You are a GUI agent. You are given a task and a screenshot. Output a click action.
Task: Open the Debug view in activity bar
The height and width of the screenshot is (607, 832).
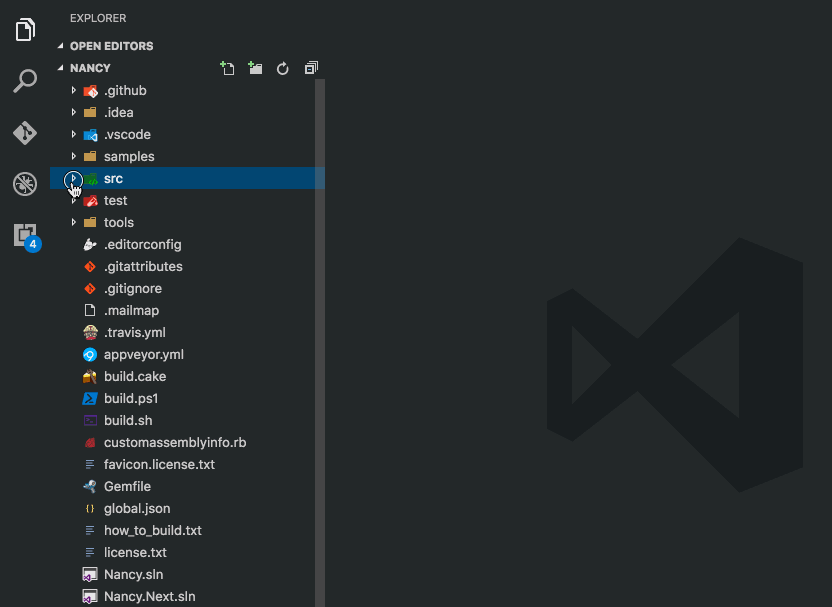tap(25, 184)
